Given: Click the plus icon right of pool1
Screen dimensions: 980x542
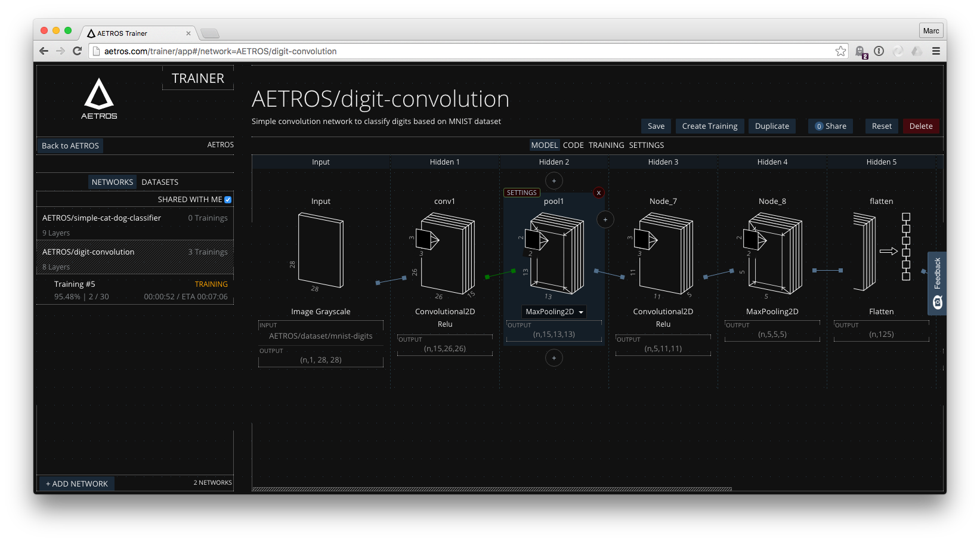Looking at the screenshot, I should [605, 219].
